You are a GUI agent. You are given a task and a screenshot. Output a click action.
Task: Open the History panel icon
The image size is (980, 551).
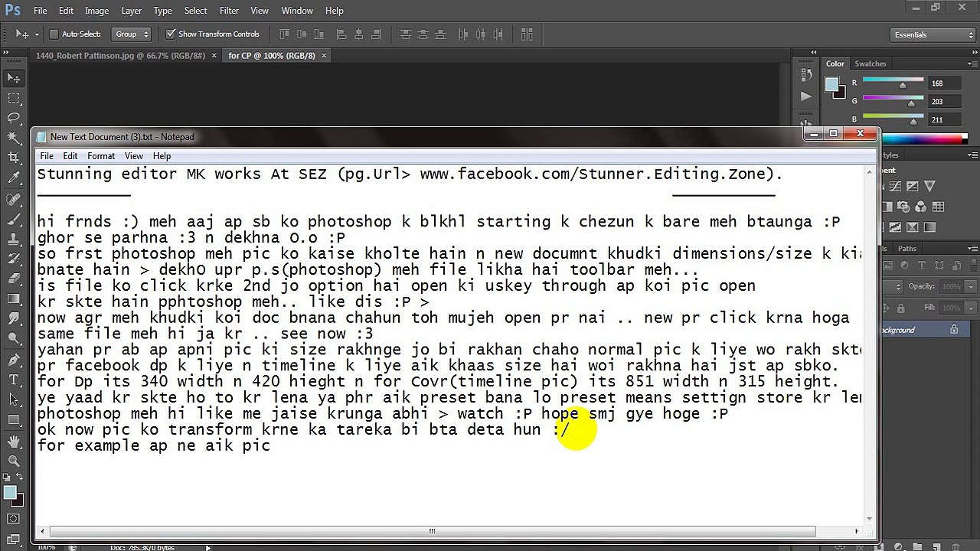point(805,74)
